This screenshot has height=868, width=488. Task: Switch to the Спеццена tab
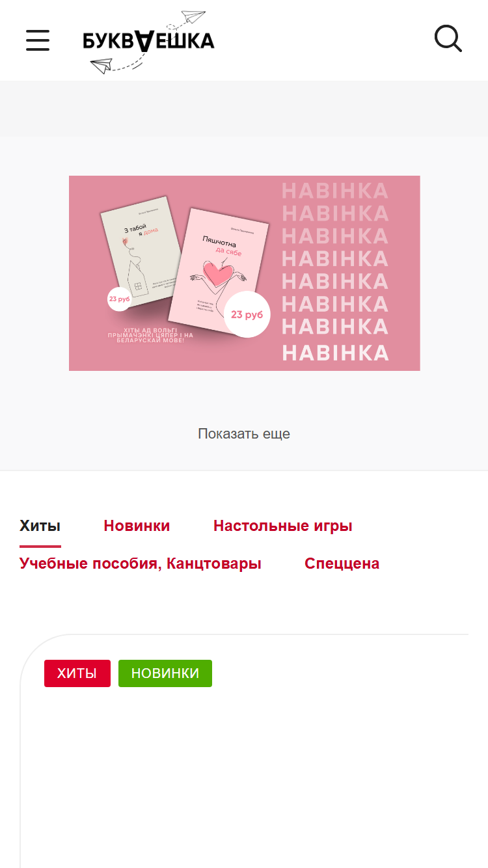[x=342, y=563]
